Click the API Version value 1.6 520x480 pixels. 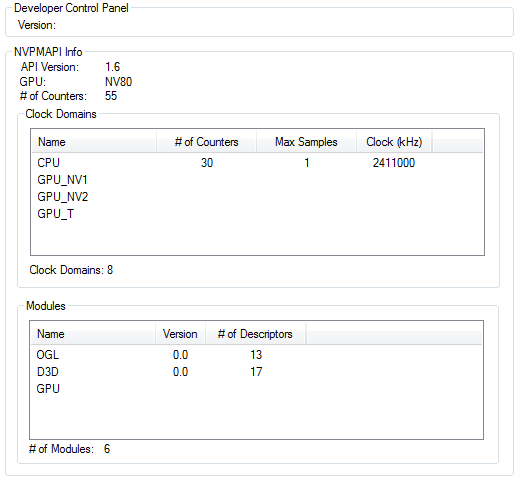pyautogui.click(x=113, y=67)
